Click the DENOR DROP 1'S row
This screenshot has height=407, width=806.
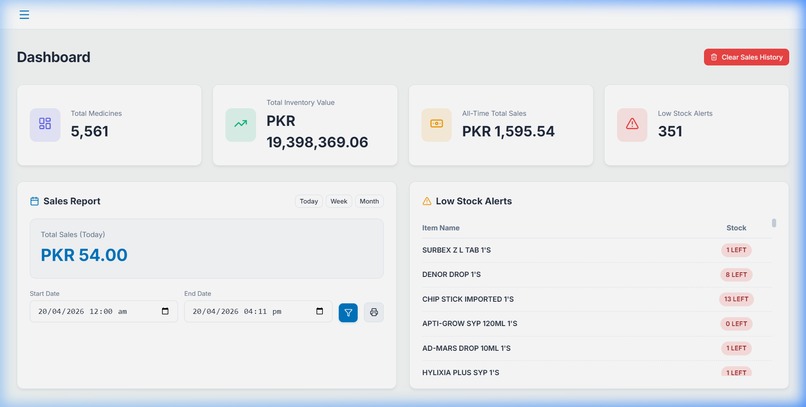(x=597, y=274)
